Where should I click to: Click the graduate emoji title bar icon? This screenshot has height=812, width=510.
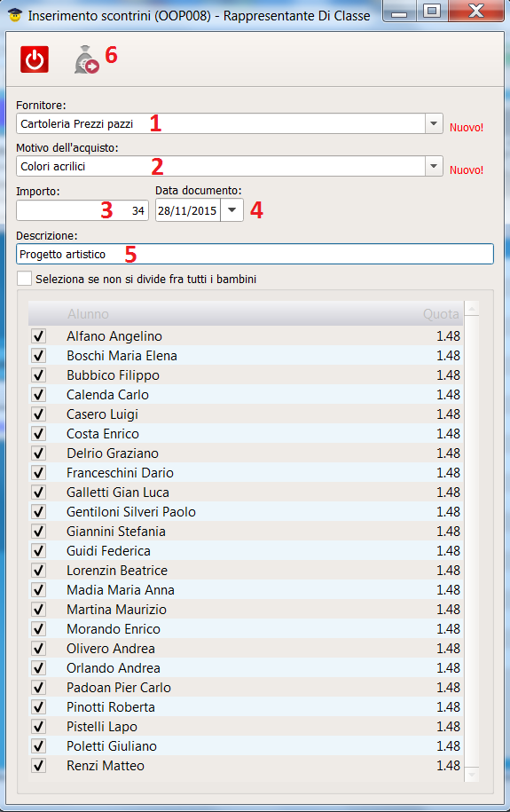pyautogui.click(x=16, y=16)
